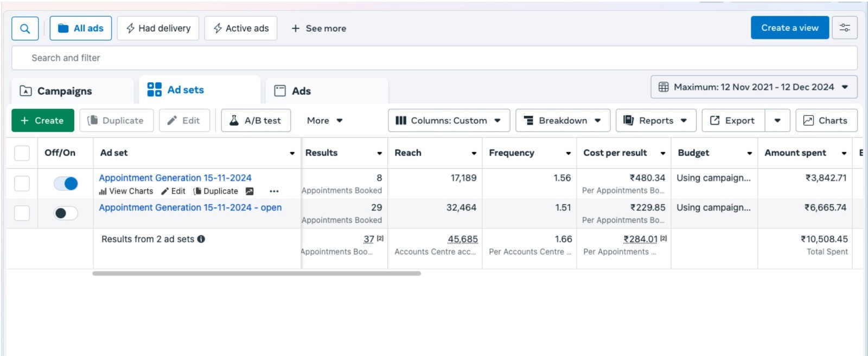Click the horizontal table scrollbar
This screenshot has height=356, width=868.
tap(257, 274)
